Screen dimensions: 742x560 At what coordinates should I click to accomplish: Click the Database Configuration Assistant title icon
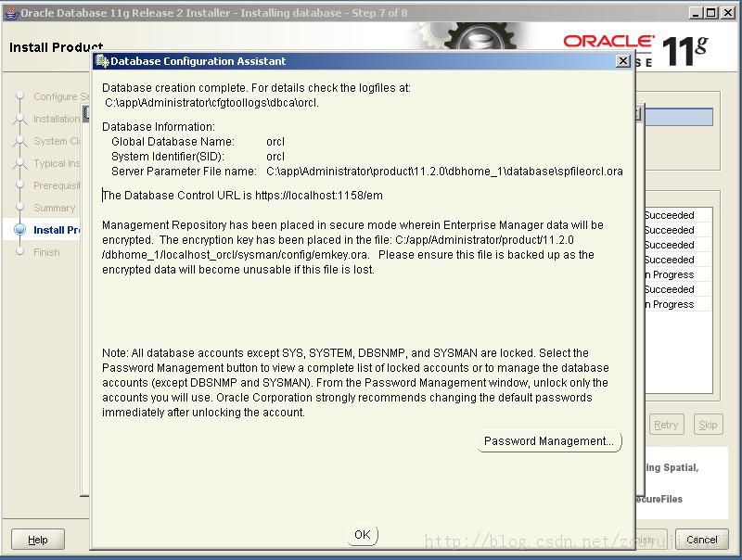102,61
